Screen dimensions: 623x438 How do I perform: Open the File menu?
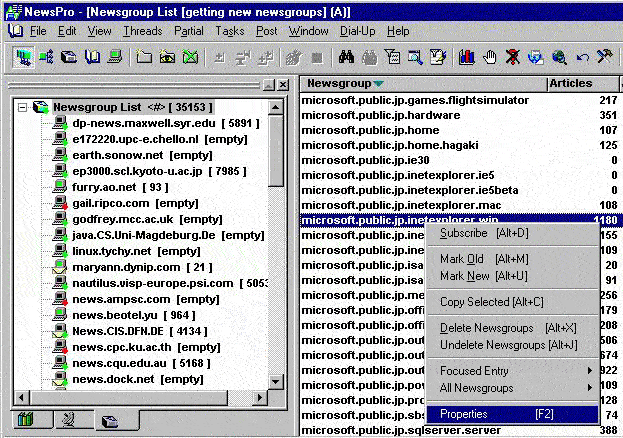(x=38, y=31)
